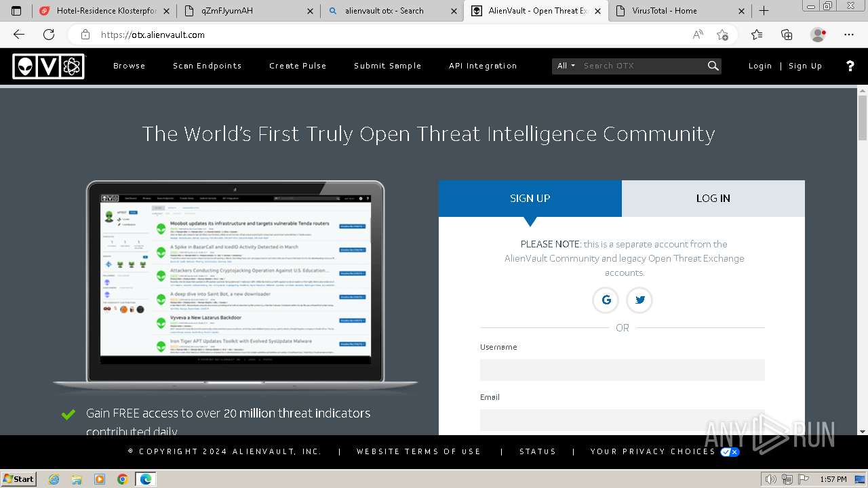
Task: Open the Favorites list icon
Action: 757,35
